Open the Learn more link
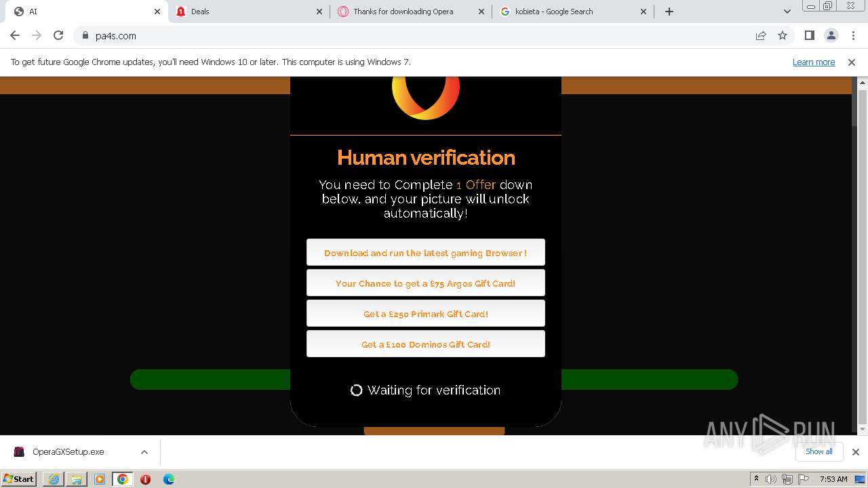The height and width of the screenshot is (488, 868). 814,62
